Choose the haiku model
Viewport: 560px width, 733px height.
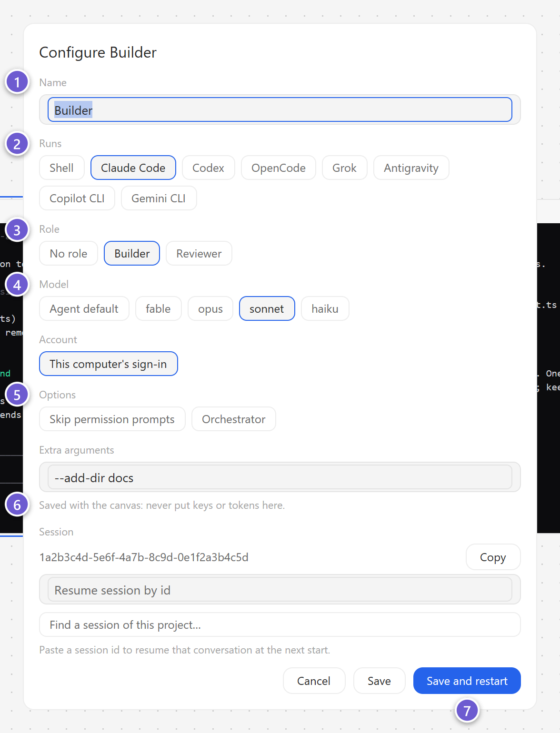coord(325,309)
